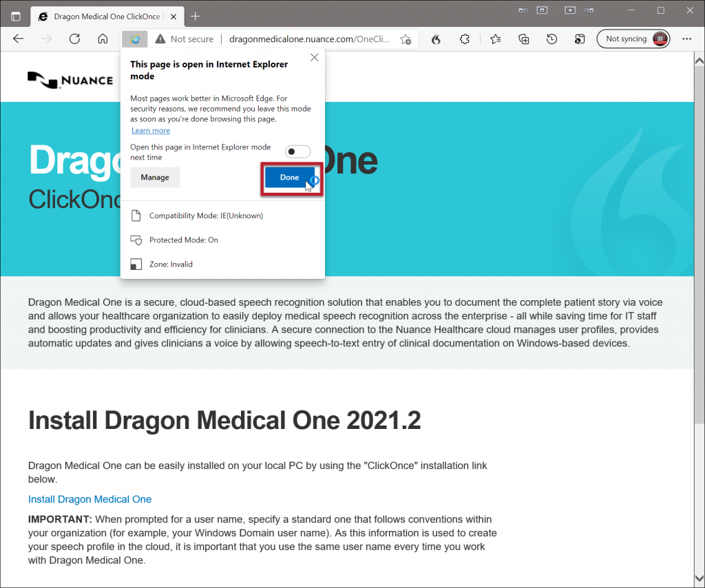Close the Internet Explorer mode popup
This screenshot has height=588, width=705.
click(x=314, y=58)
